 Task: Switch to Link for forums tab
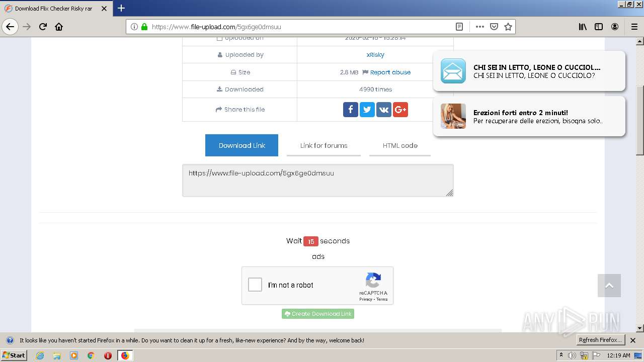pyautogui.click(x=324, y=145)
